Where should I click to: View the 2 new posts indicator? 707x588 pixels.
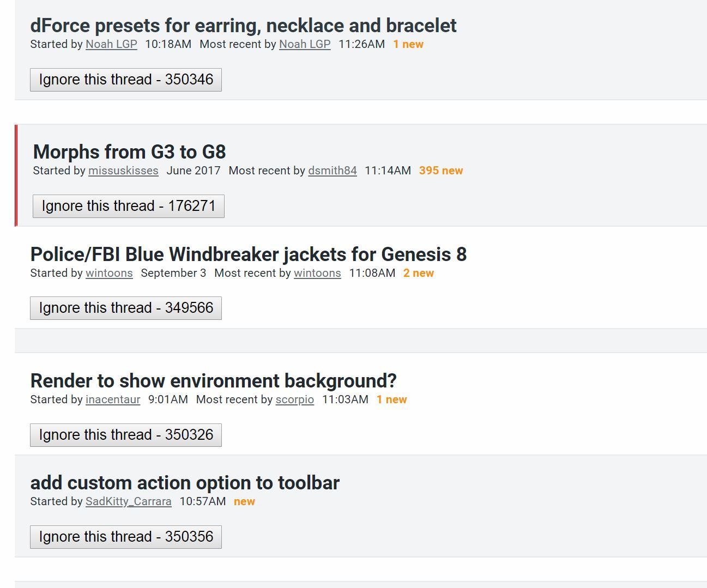418,273
